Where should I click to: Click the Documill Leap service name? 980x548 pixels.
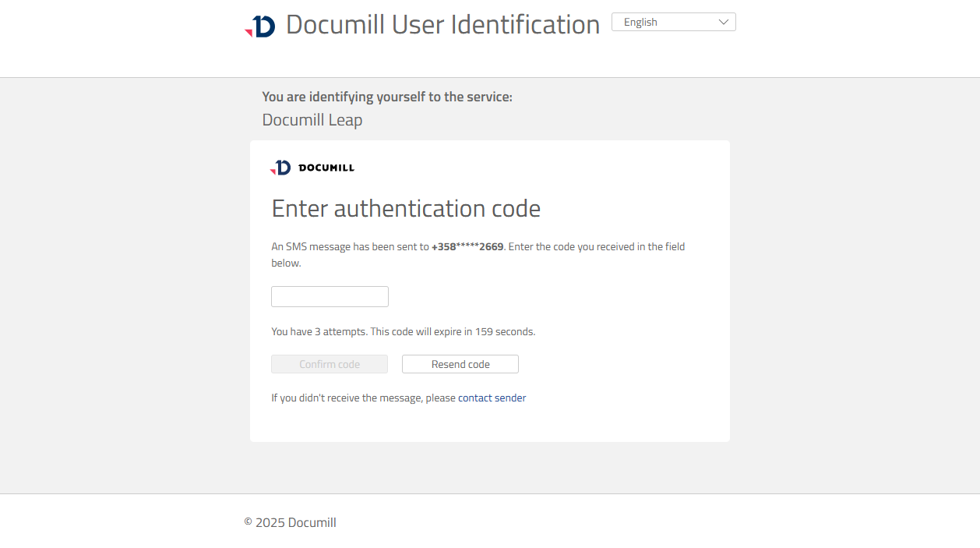pos(312,120)
